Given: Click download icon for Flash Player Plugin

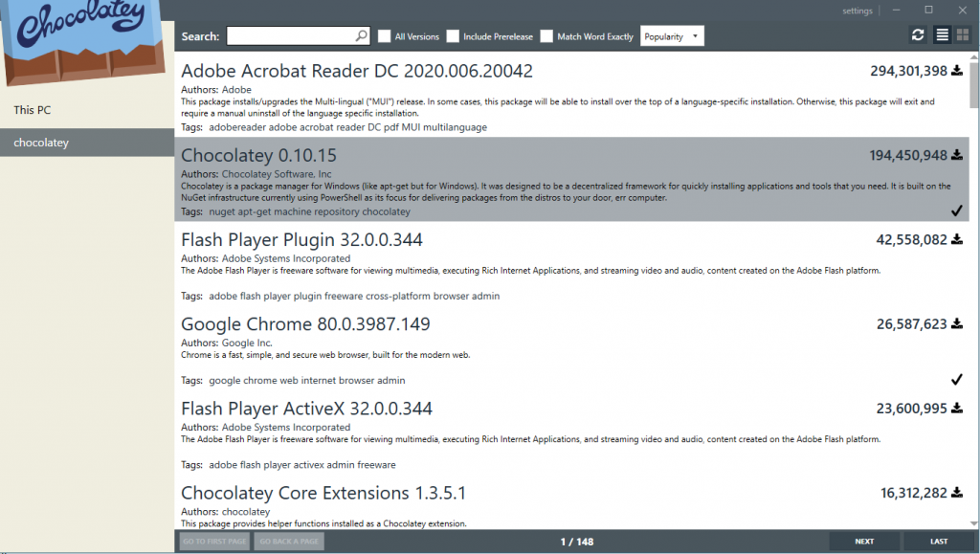Looking at the screenshot, I should pos(957,239).
